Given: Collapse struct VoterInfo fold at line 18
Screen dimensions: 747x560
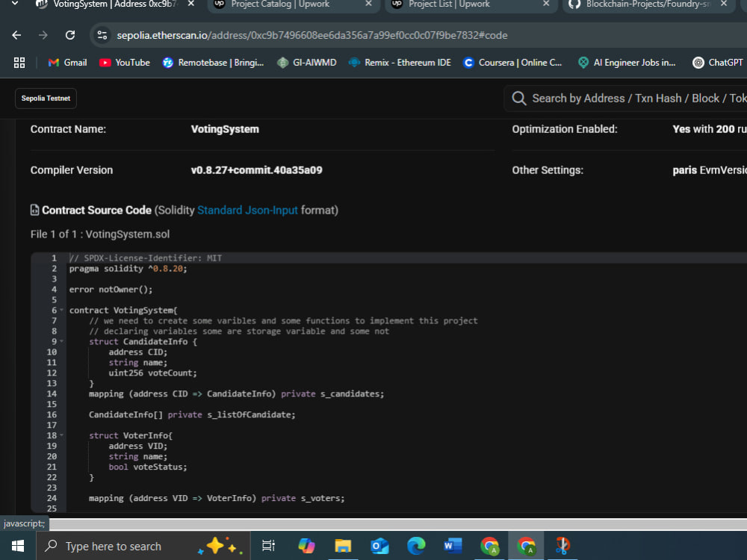Looking at the screenshot, I should (61, 436).
